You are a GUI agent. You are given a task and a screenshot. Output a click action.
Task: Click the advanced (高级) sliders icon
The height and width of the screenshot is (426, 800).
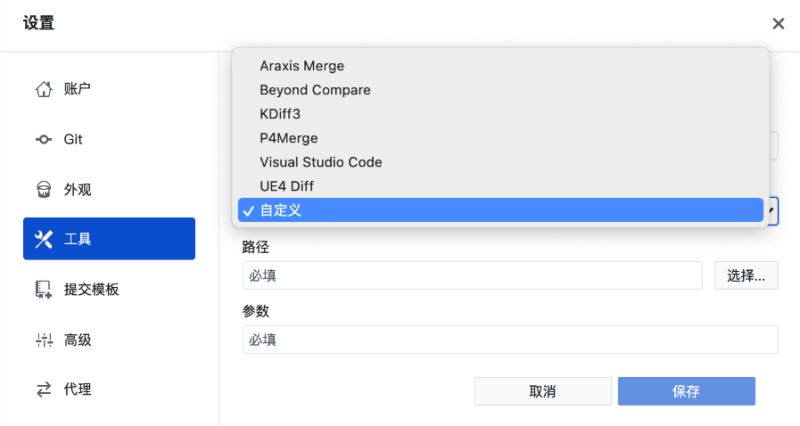(x=43, y=340)
